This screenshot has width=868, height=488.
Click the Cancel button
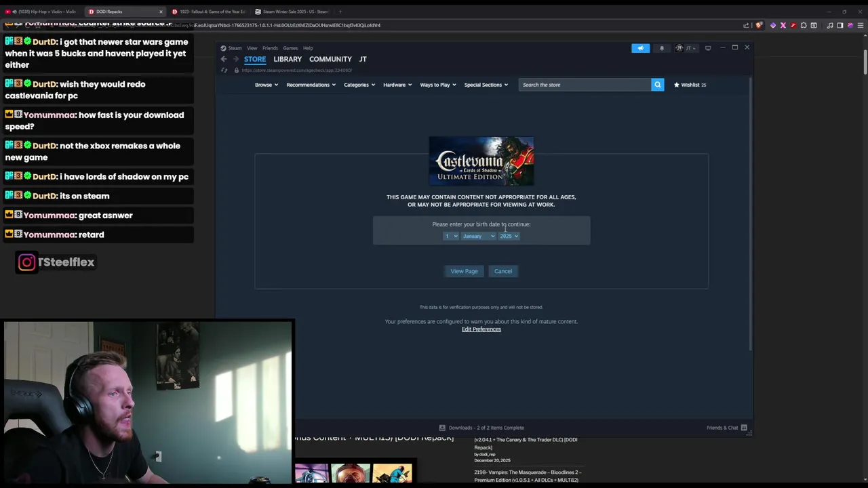(x=503, y=271)
